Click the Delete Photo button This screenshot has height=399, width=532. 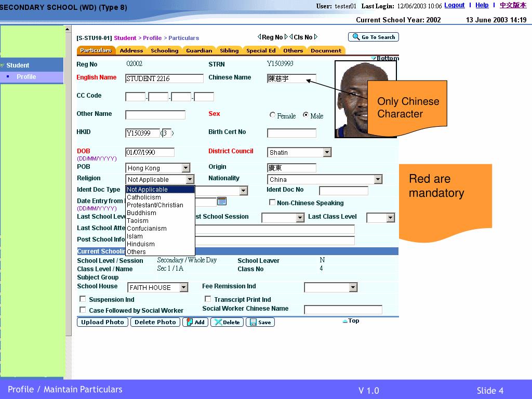[x=155, y=322]
